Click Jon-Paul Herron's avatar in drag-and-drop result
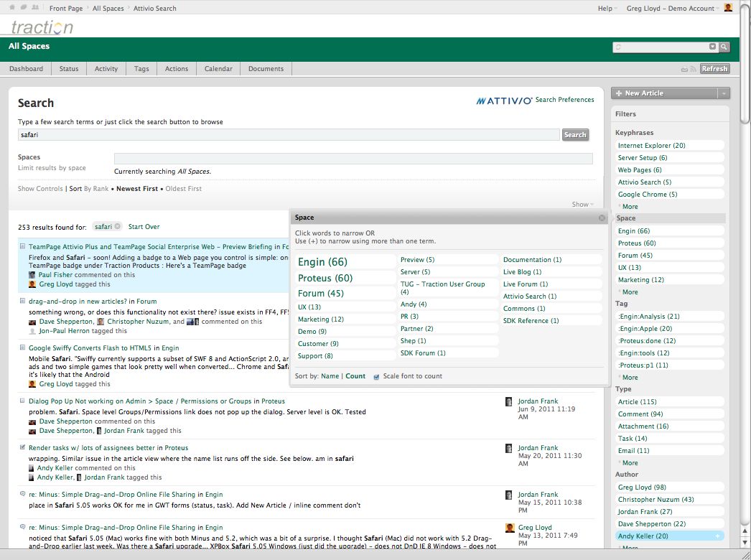The height and width of the screenshot is (560, 751). [32, 331]
